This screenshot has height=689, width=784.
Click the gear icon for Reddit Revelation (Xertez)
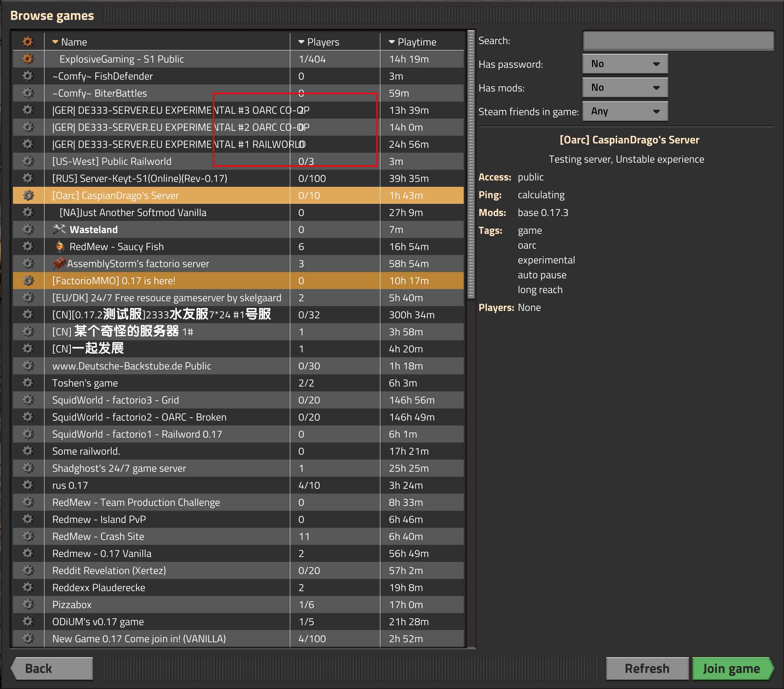[x=28, y=570]
